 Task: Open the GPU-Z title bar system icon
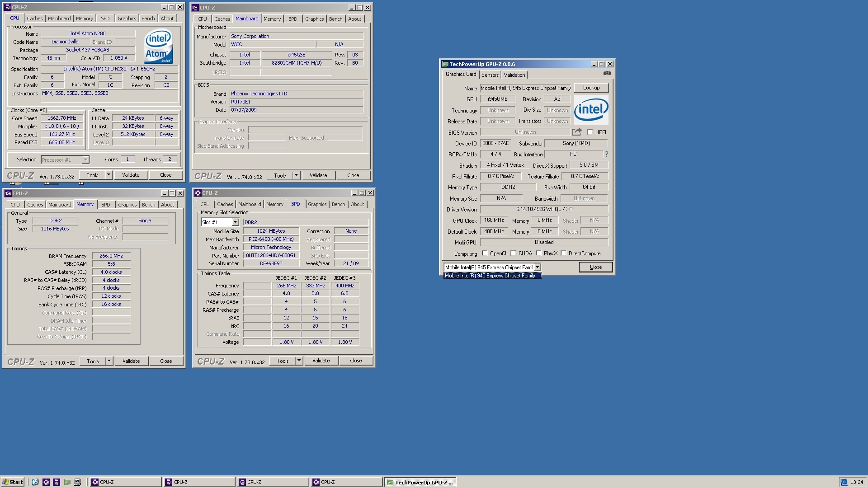[445, 64]
